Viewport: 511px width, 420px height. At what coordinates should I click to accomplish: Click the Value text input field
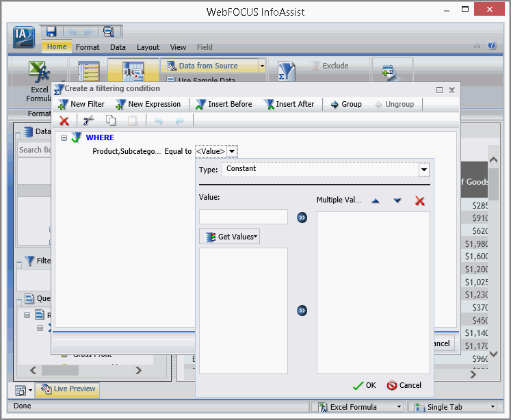tap(244, 217)
